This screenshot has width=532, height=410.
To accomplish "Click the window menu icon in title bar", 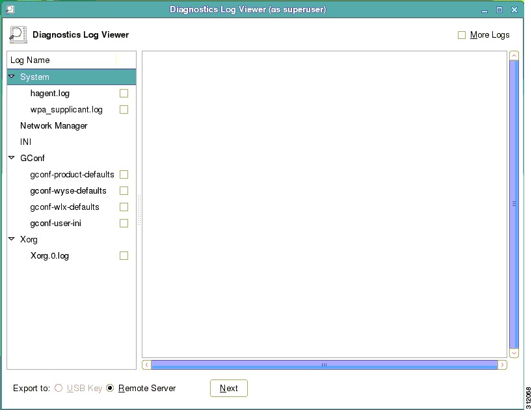I will (x=10, y=10).
